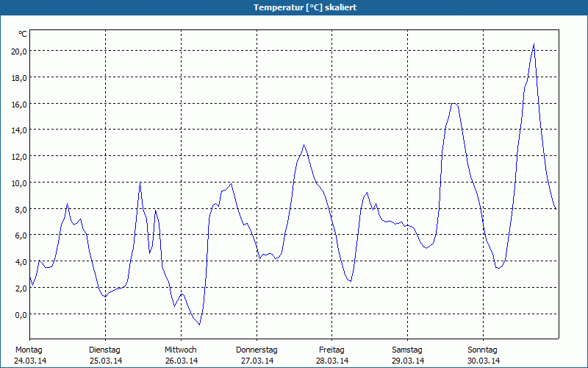Viewport: 588px width, 368px height.
Task: Click the 4,0 axis label
Action: (x=21, y=262)
